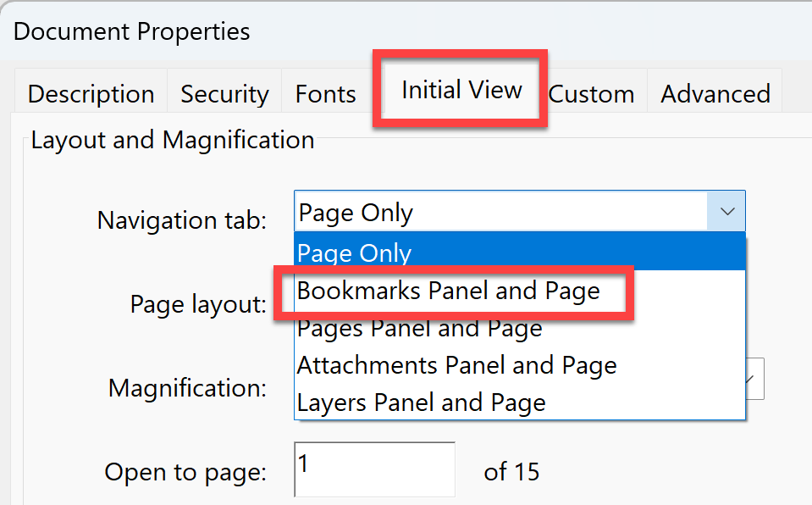Switch to the Initial View tab

[x=461, y=89]
